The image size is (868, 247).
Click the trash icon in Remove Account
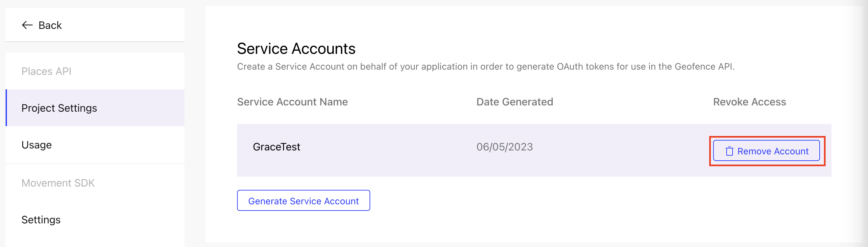coord(729,151)
